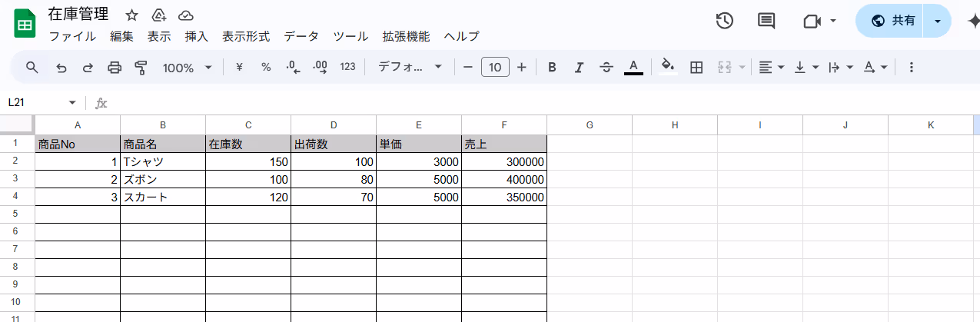
Task: Click the name box showing L21
Action: pos(35,103)
